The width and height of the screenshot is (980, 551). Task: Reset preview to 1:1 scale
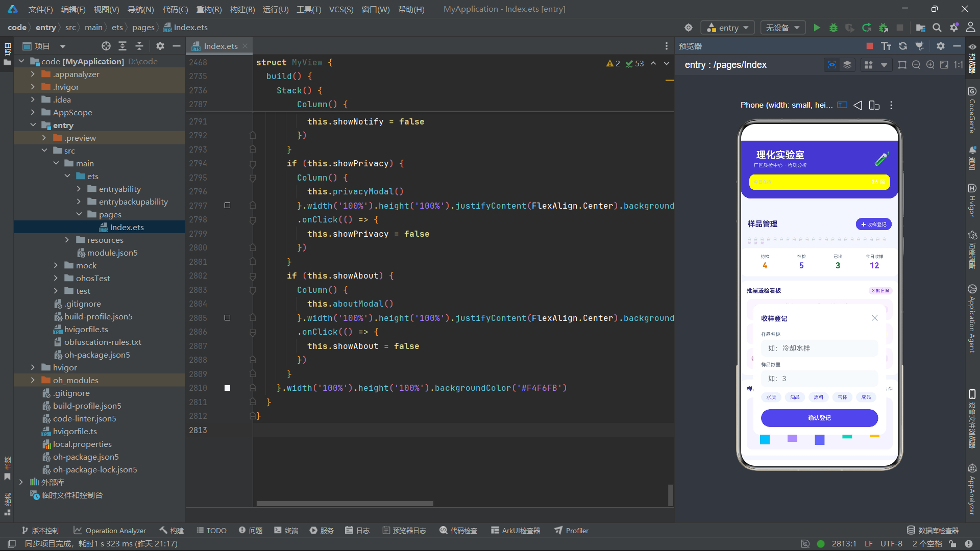pos(959,65)
